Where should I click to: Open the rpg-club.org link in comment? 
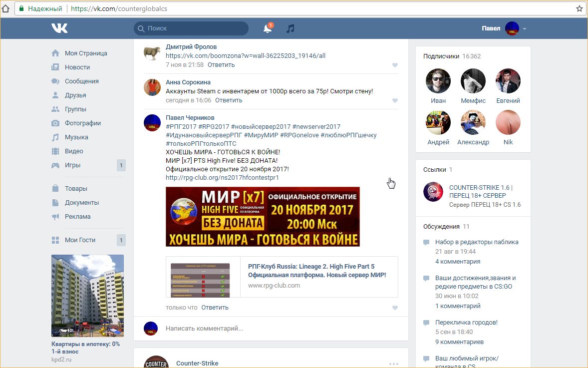(222, 177)
